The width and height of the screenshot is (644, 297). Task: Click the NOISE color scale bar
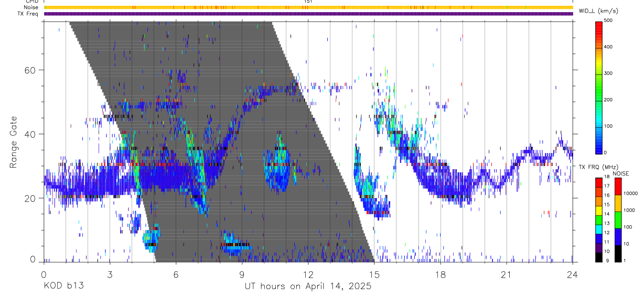coord(618,220)
